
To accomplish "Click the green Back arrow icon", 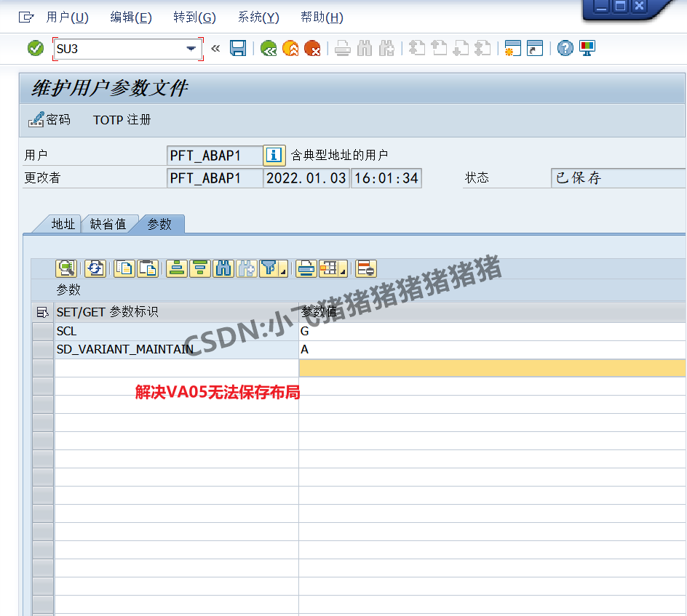I will [x=269, y=48].
